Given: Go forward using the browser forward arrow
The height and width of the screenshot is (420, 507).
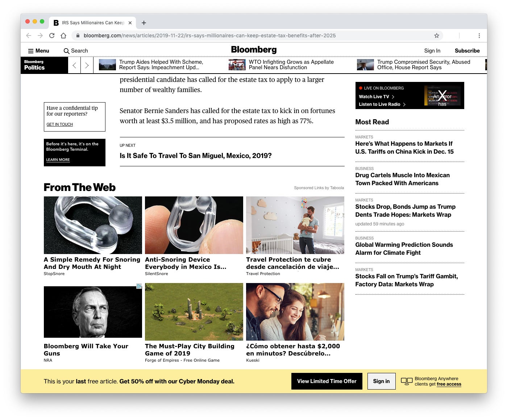Looking at the screenshot, I should point(40,36).
